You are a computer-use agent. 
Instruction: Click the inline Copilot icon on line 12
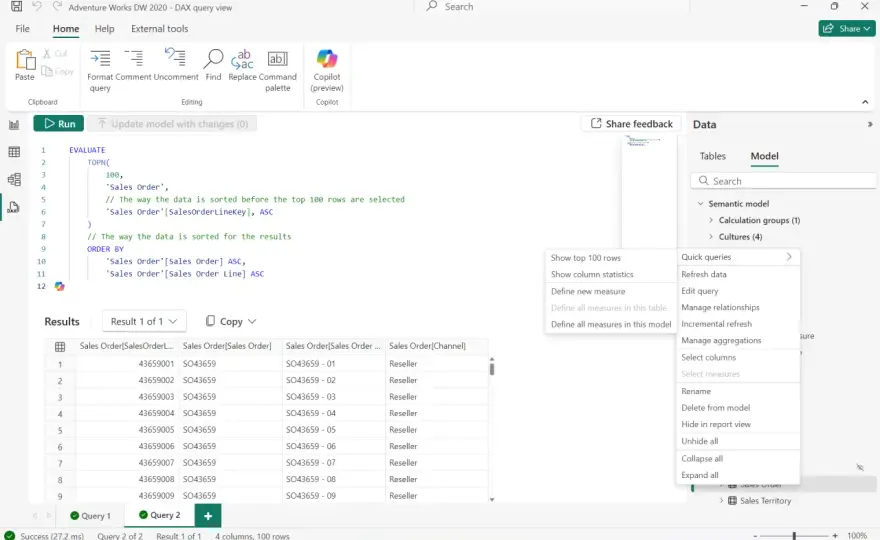[59, 286]
